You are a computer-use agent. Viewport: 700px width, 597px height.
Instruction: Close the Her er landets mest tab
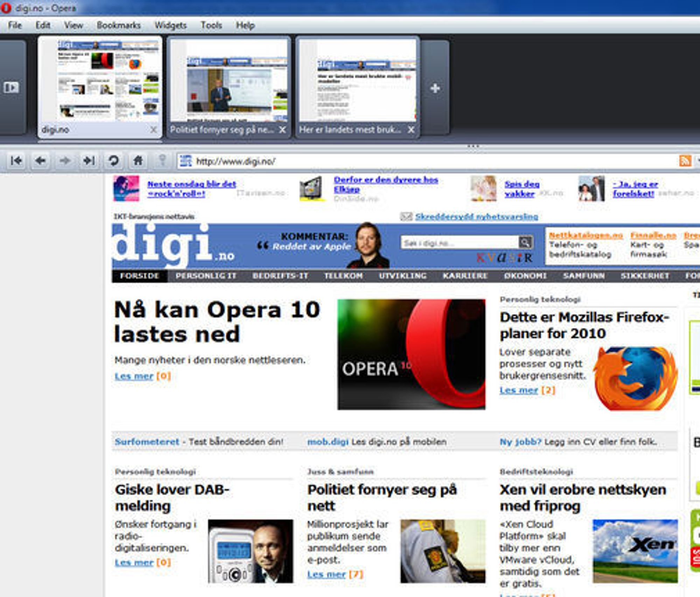(x=411, y=130)
